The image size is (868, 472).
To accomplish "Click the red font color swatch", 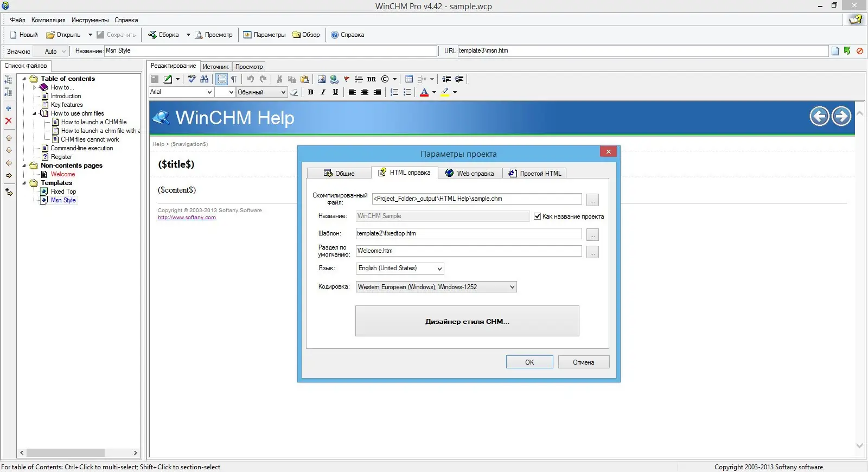I will (x=424, y=92).
